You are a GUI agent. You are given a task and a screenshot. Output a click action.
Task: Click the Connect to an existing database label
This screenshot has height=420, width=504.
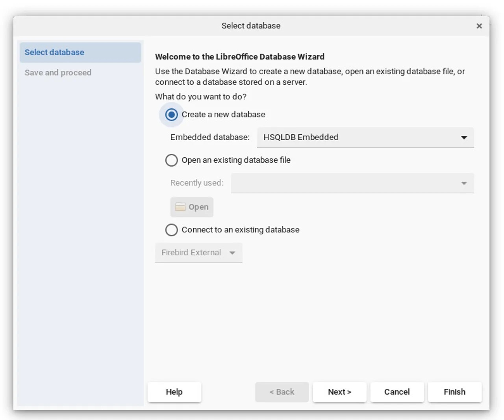(240, 230)
